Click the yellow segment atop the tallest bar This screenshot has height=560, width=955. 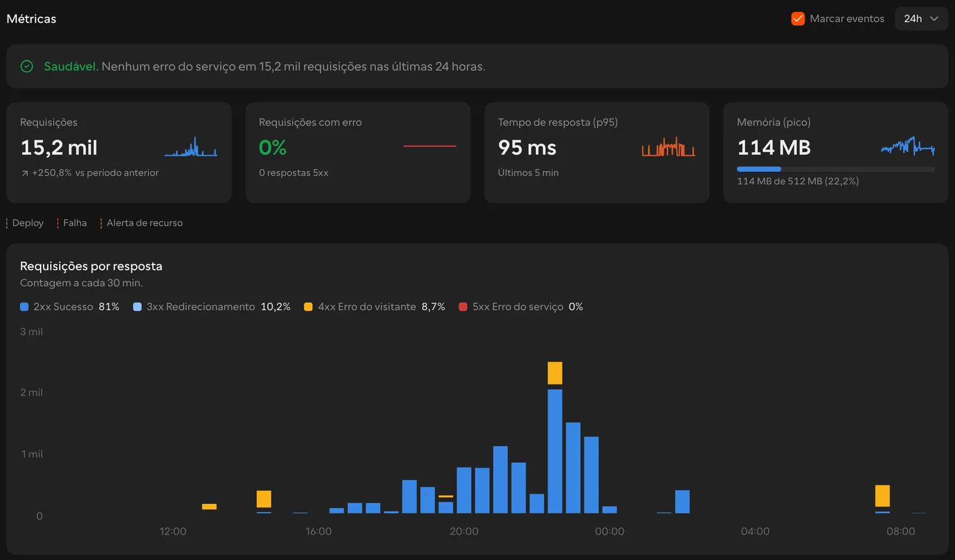click(555, 373)
